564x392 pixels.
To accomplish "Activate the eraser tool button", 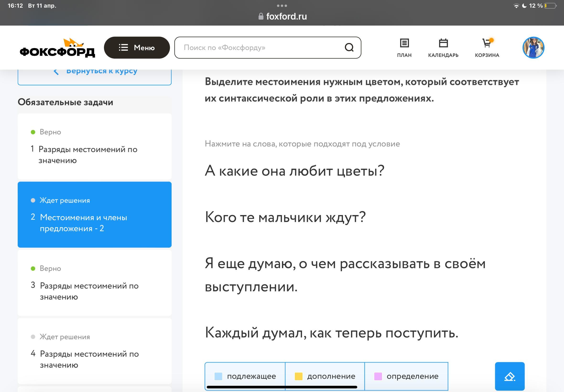I will pyautogui.click(x=510, y=376).
